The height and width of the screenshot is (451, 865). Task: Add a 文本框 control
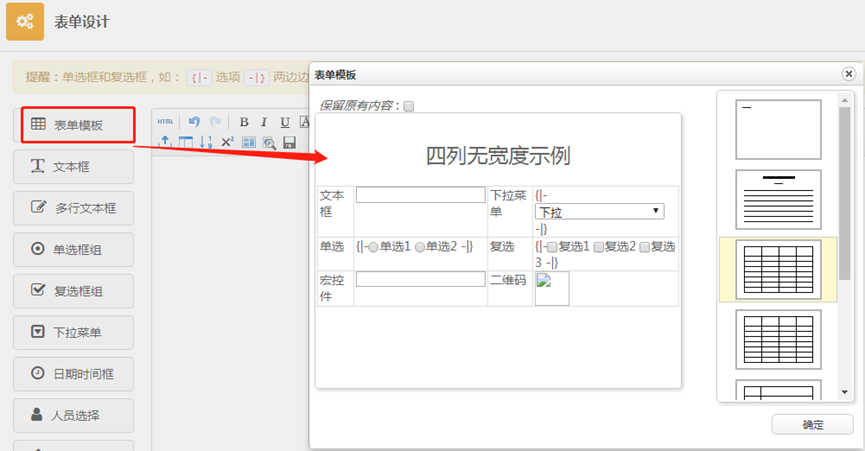pos(73,167)
